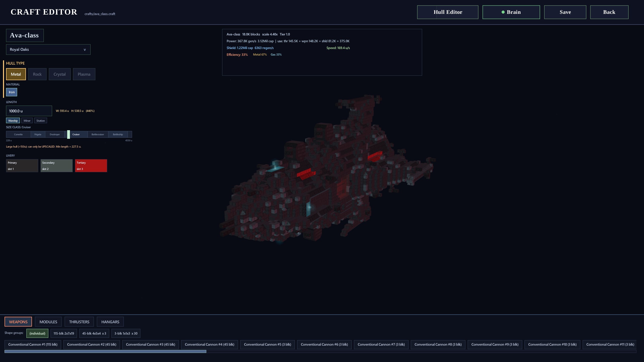Screen dimensions: 644x362
Task: Select Conventional Cannon #1 (115 blk)
Action: pos(33,344)
